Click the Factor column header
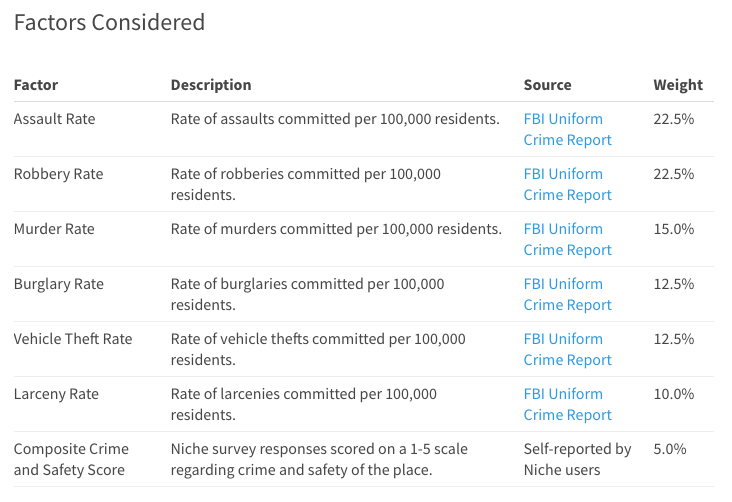The height and width of the screenshot is (502, 732). 36,85
